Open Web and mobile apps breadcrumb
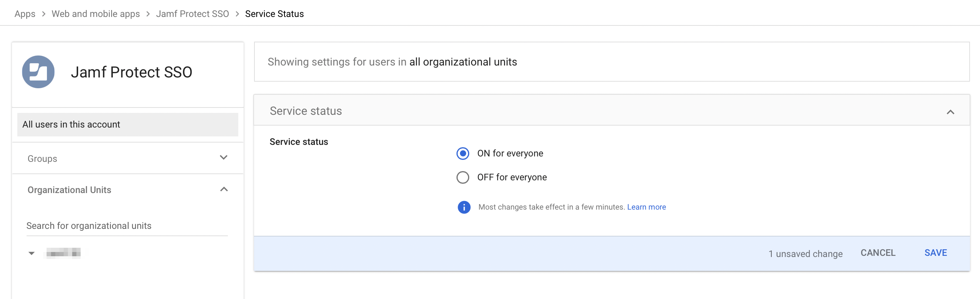The width and height of the screenshot is (980, 299). [96, 14]
